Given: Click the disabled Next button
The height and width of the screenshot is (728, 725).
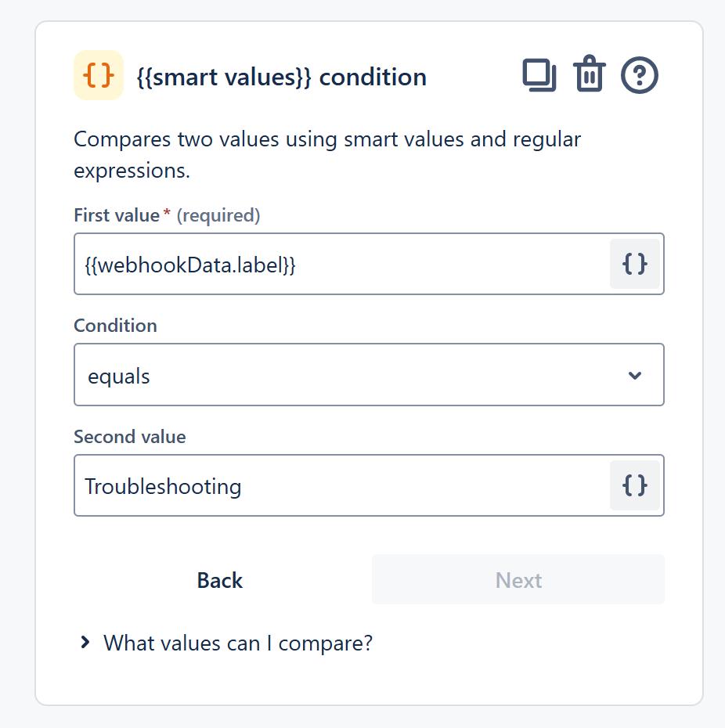Looking at the screenshot, I should [518, 579].
